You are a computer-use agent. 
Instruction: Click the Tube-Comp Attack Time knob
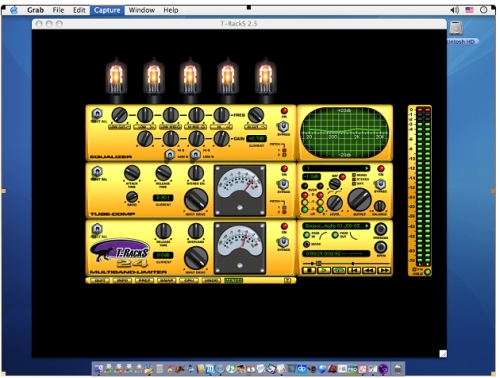click(132, 173)
